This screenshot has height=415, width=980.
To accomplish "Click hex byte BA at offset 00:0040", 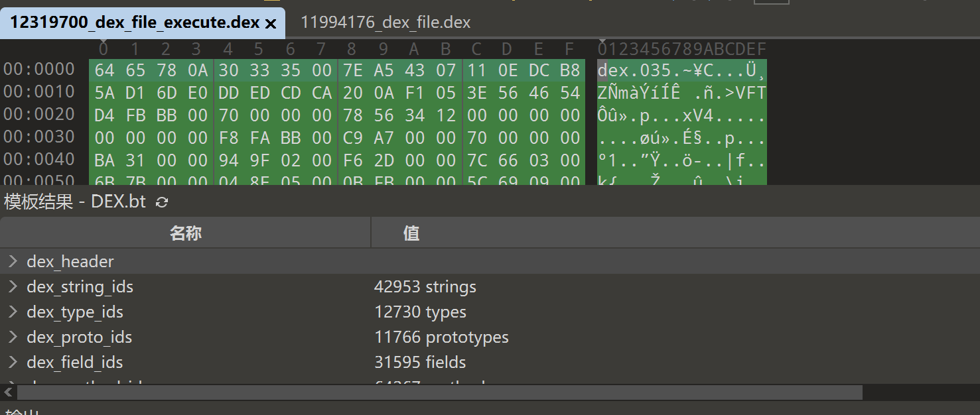I will (x=104, y=160).
